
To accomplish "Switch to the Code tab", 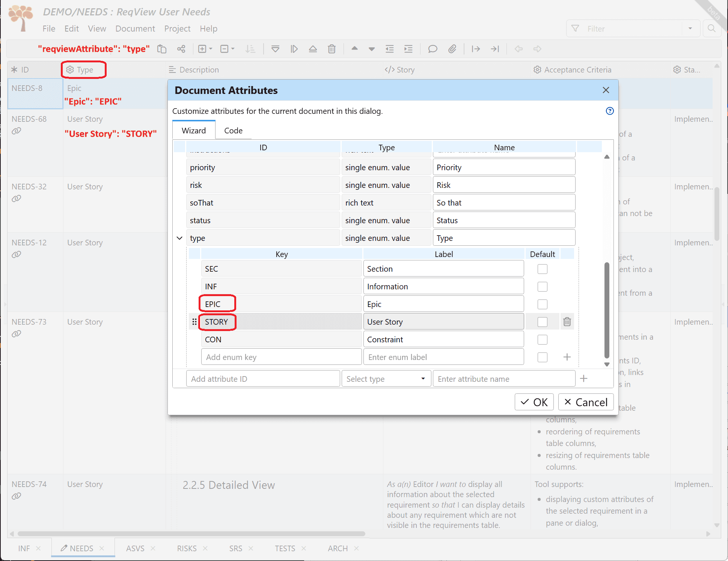I will pyautogui.click(x=233, y=130).
